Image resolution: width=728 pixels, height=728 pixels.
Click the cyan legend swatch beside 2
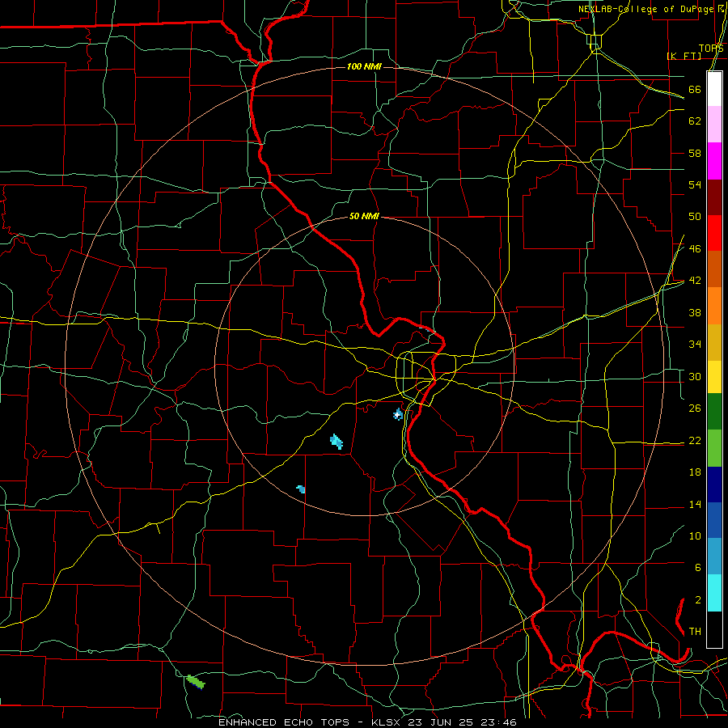click(x=714, y=593)
